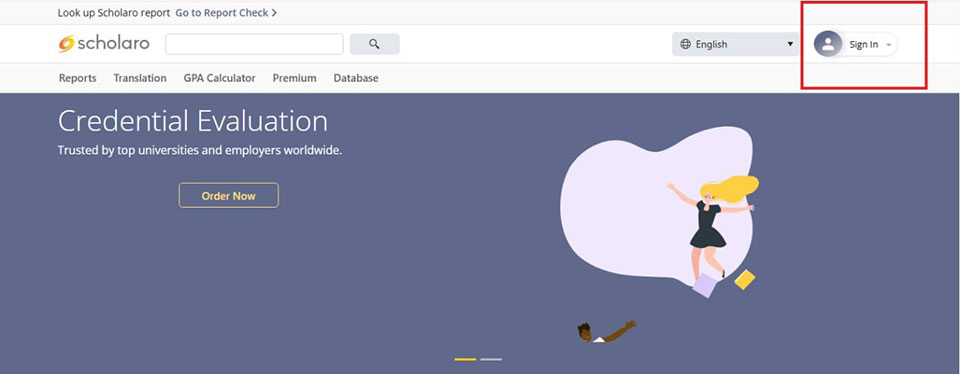Click the user avatar icon
The width and height of the screenshot is (960, 374).
click(828, 44)
